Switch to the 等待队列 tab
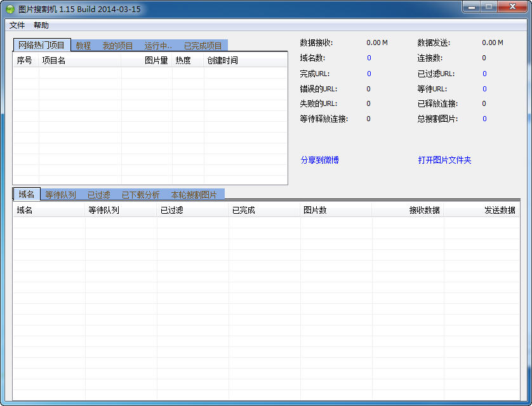The width and height of the screenshot is (532, 406). pyautogui.click(x=60, y=195)
